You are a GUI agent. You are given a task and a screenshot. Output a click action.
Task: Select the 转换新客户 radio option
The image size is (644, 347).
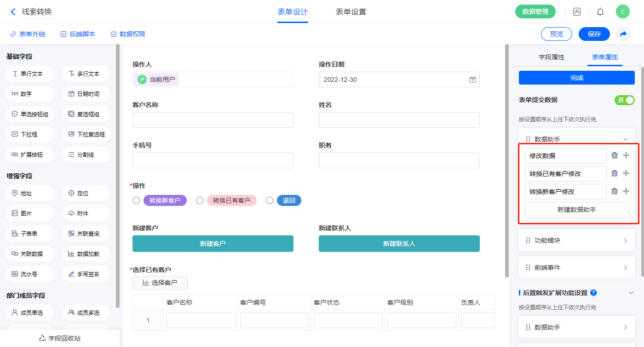136,200
